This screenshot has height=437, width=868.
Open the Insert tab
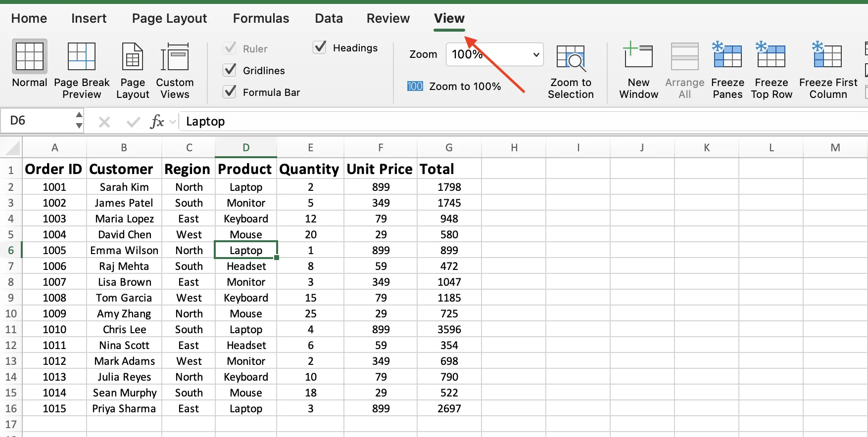pos(89,18)
